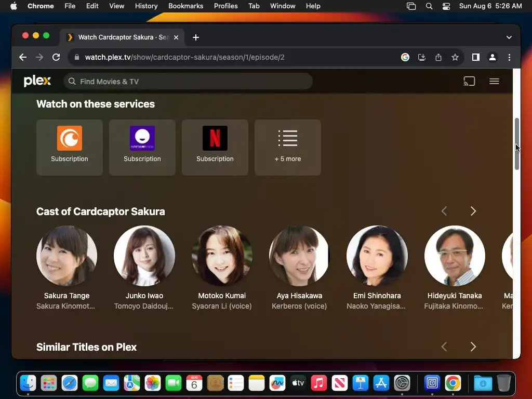Click the Chrome forward arrow
This screenshot has width=532, height=399.
point(39,57)
